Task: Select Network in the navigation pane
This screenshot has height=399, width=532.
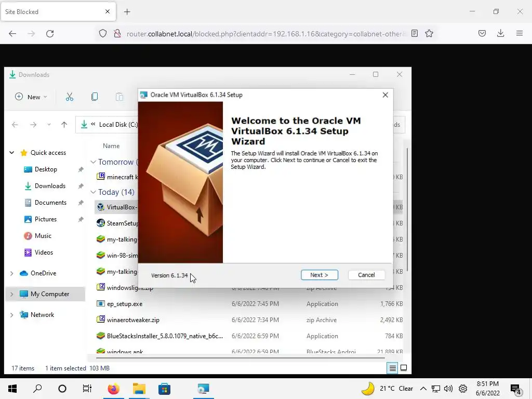Action: click(42, 314)
